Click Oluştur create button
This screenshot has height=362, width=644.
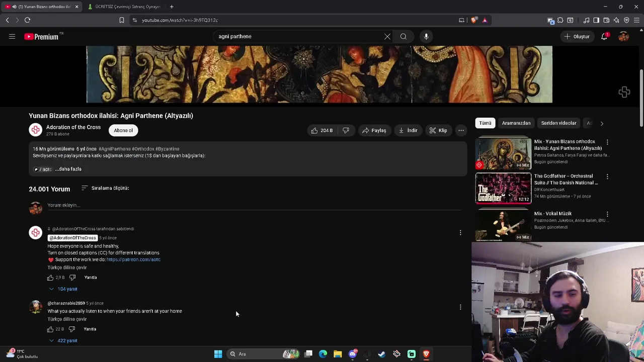[x=577, y=36]
